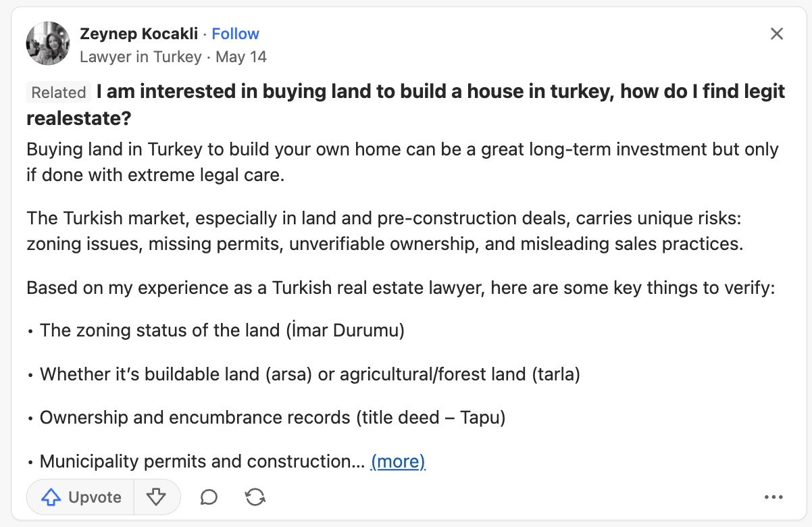Click the author name Zeynep Kocakli
The height and width of the screenshot is (527, 812).
click(138, 34)
